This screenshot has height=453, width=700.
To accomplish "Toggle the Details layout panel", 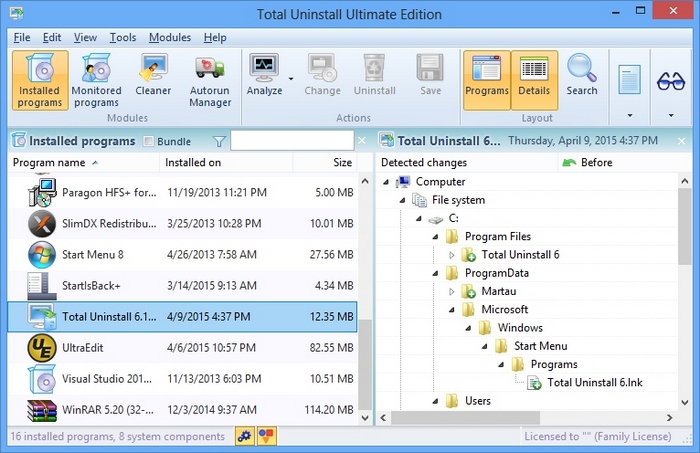I will [x=534, y=79].
